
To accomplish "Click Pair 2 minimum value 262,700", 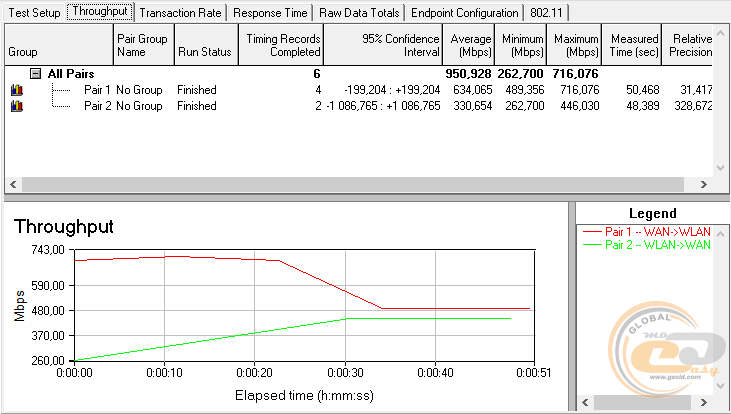I will (524, 106).
